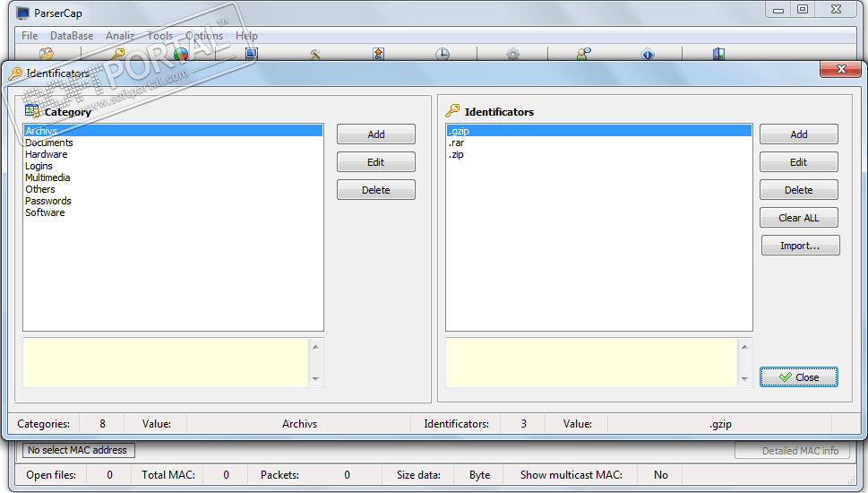
Task: Click the Total MAC status label
Action: coord(168,475)
